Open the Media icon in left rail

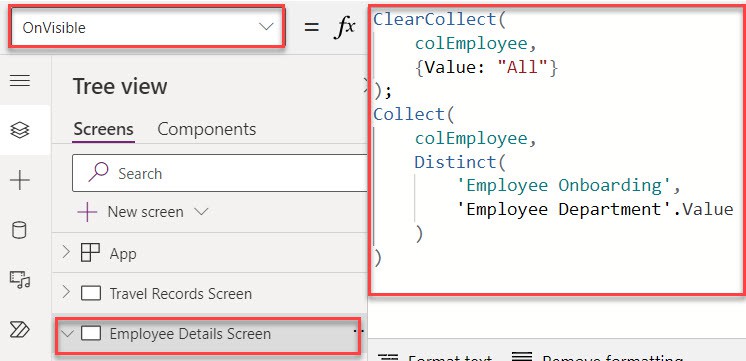coord(20,279)
